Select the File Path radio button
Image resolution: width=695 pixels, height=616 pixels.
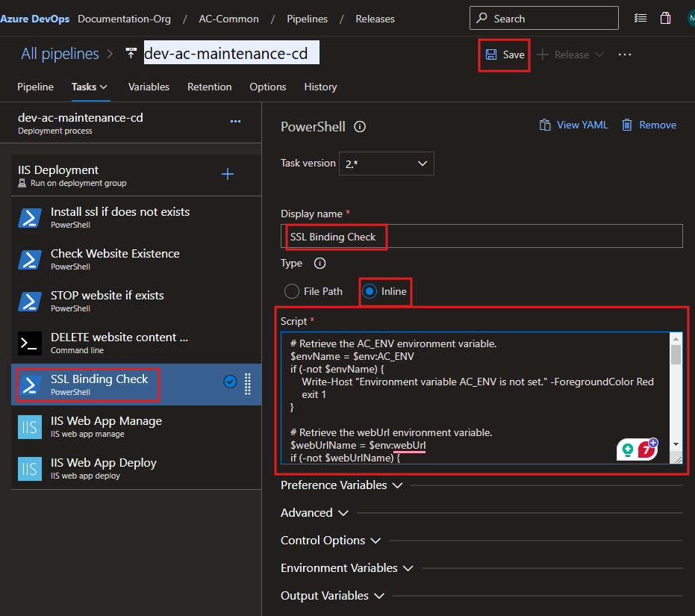(x=292, y=291)
